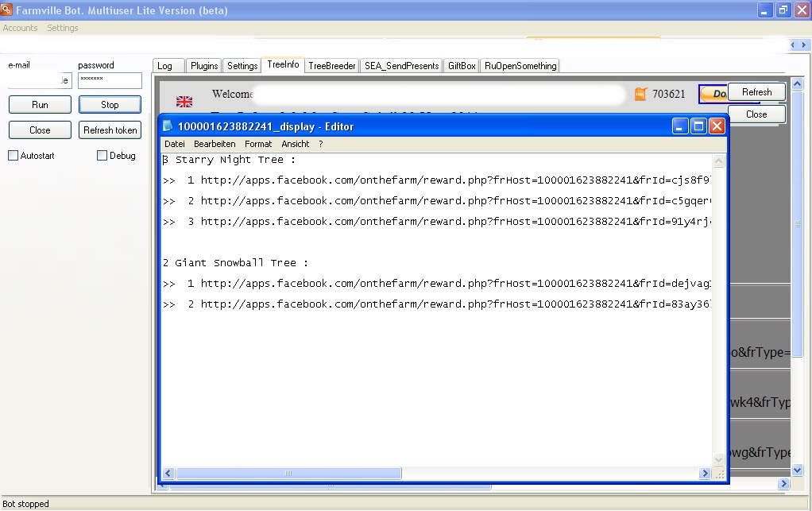Click TreeInfo panel horizontal scroll right arrow
The image size is (812, 511).
(x=783, y=483)
